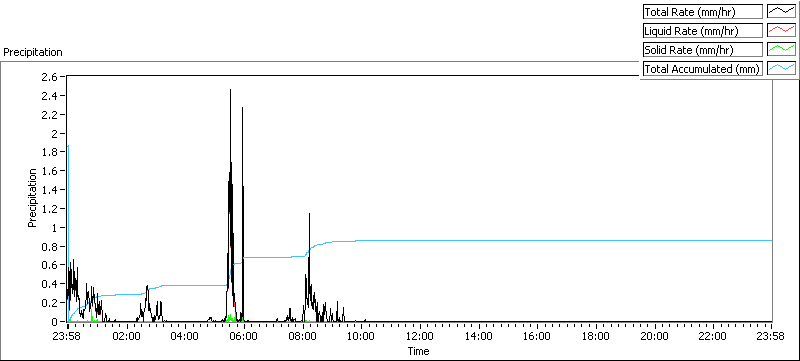800x361 pixels.
Task: Click the 2 y-axis tick label
Action: point(55,133)
